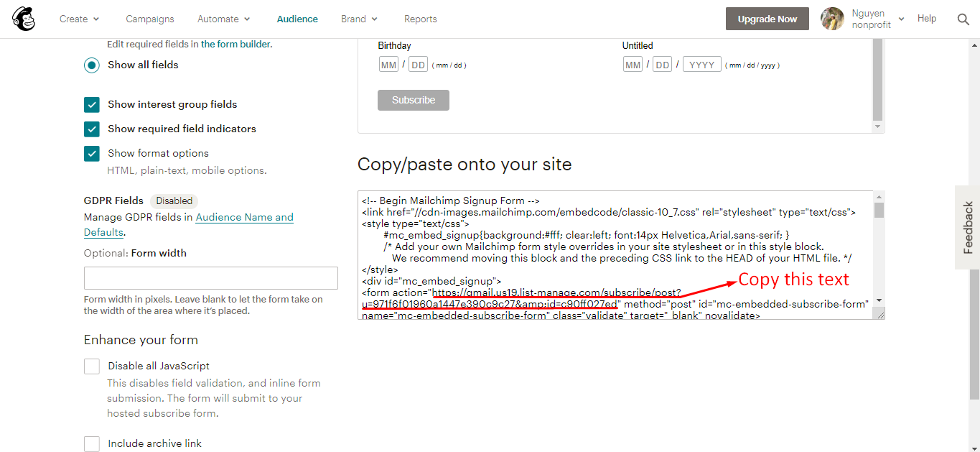
Task: Click the Untitled YYYY field
Action: pyautogui.click(x=702, y=65)
